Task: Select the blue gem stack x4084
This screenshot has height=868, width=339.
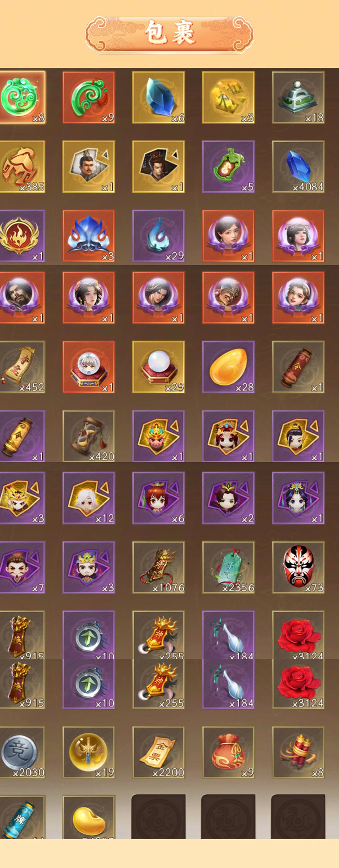Action: tap(298, 167)
